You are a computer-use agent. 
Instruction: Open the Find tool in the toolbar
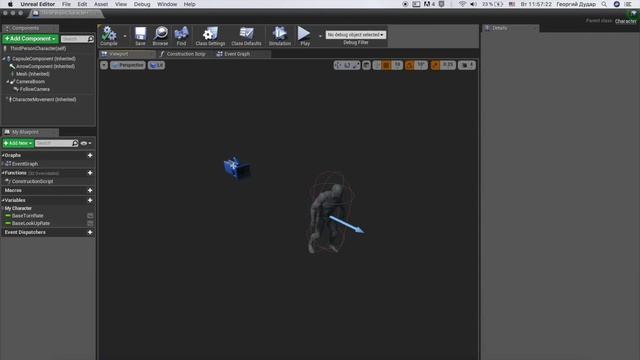click(x=181, y=36)
